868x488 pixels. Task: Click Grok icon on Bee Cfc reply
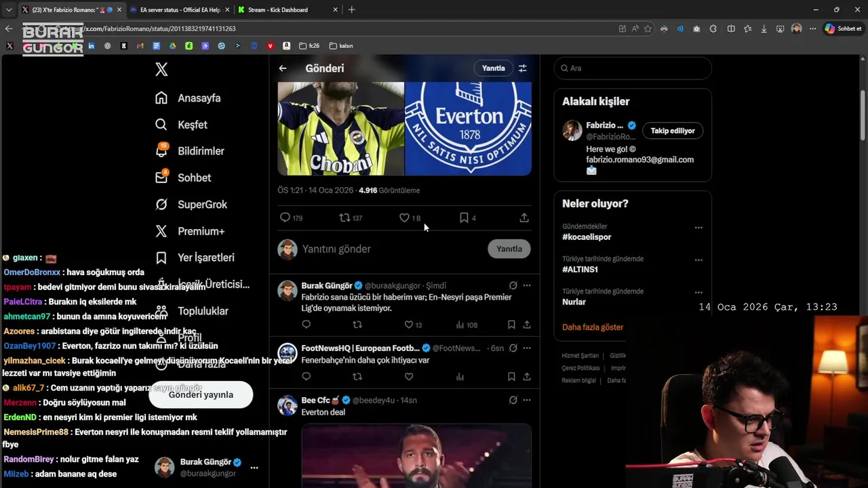pyautogui.click(x=513, y=400)
